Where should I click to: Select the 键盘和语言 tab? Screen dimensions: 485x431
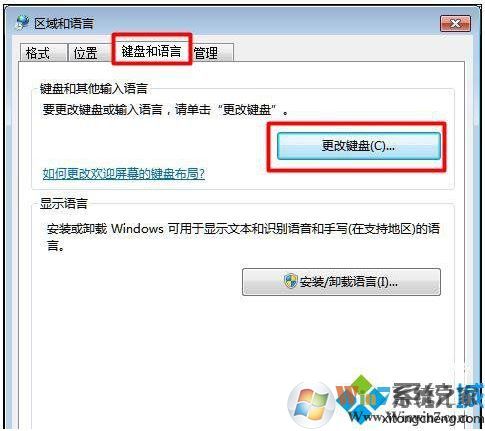(152, 51)
